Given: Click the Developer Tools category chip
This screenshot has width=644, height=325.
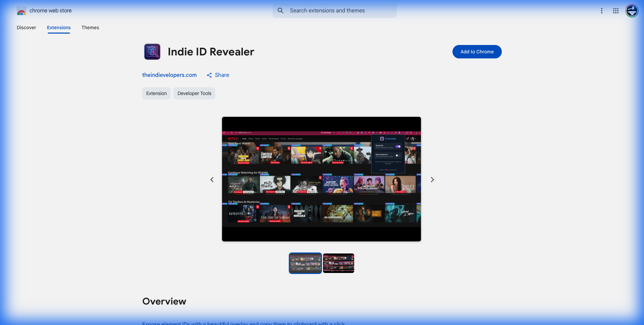Looking at the screenshot, I should 194,93.
